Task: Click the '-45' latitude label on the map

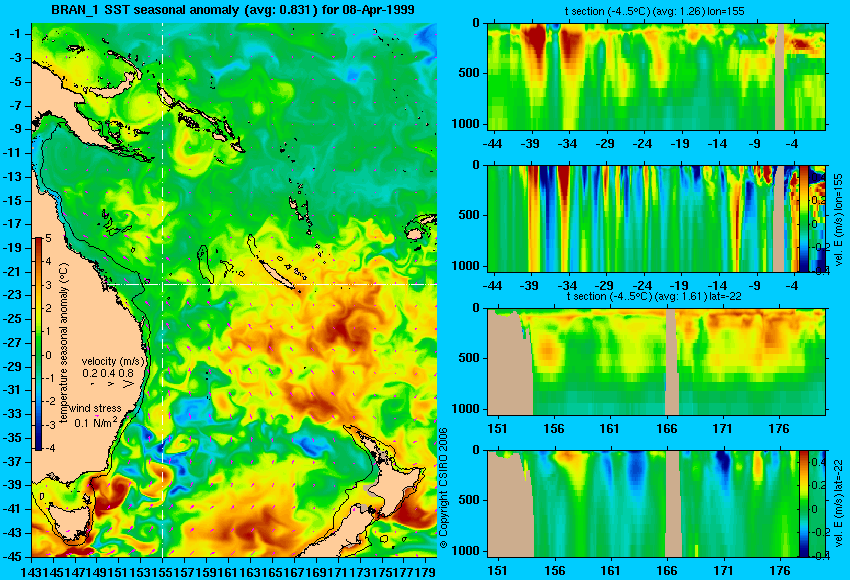Action: click(x=14, y=557)
